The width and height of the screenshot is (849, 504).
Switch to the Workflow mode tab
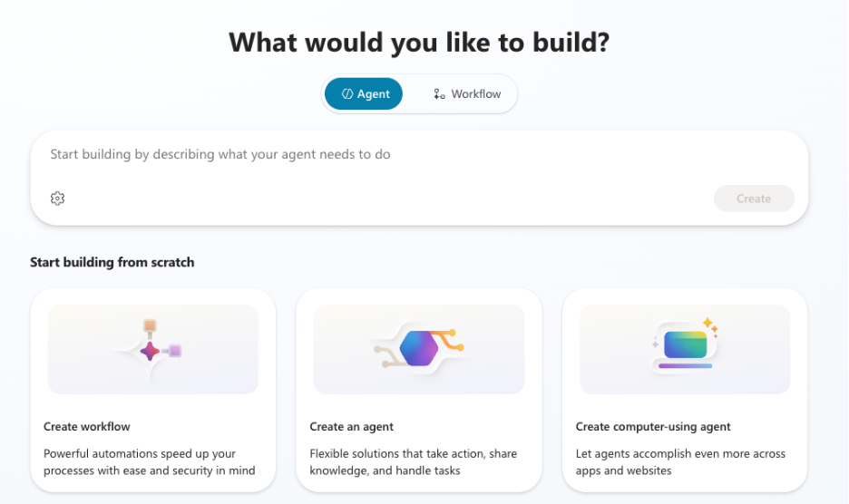466,94
